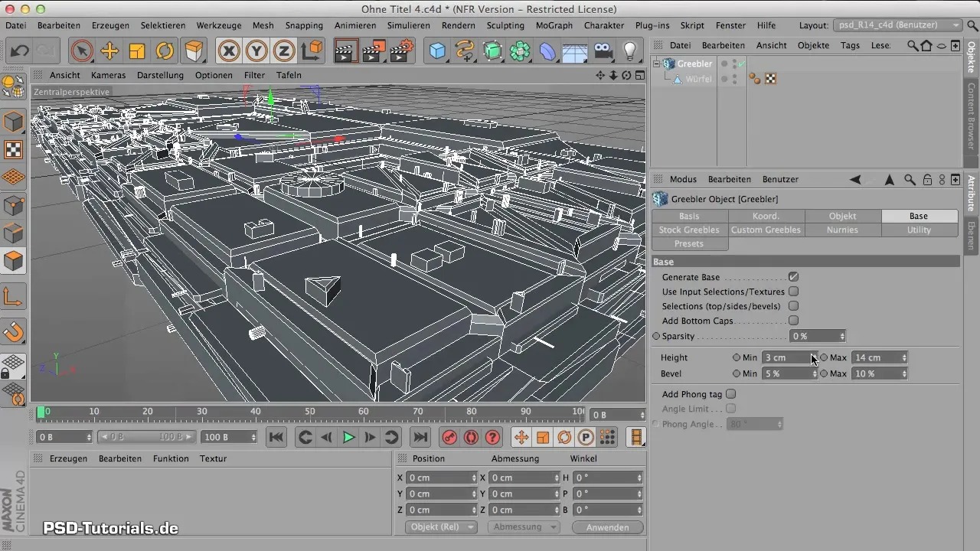Screen dimensions: 980x551
Task: Open the Abmessung dropdown
Action: (x=524, y=527)
